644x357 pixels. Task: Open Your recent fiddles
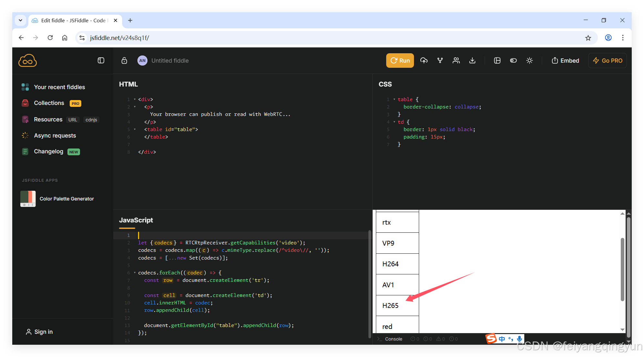pyautogui.click(x=59, y=87)
